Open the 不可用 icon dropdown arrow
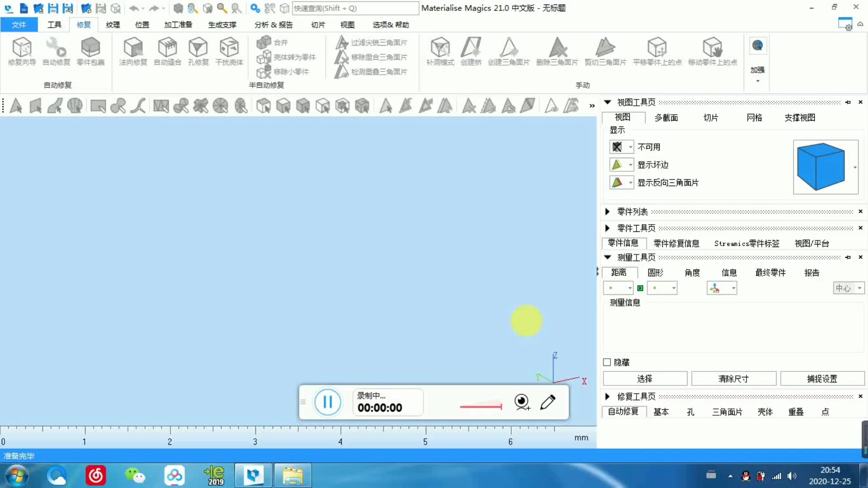 630,147
